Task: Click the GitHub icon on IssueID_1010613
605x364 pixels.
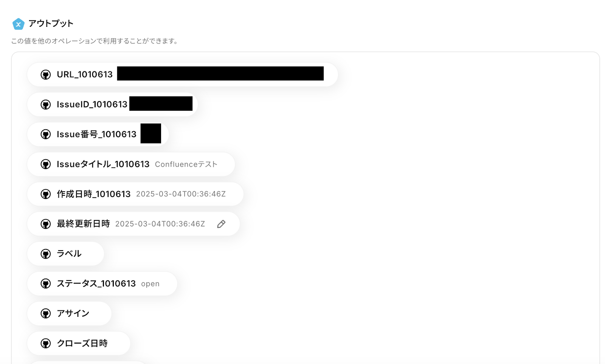Action: click(x=46, y=104)
